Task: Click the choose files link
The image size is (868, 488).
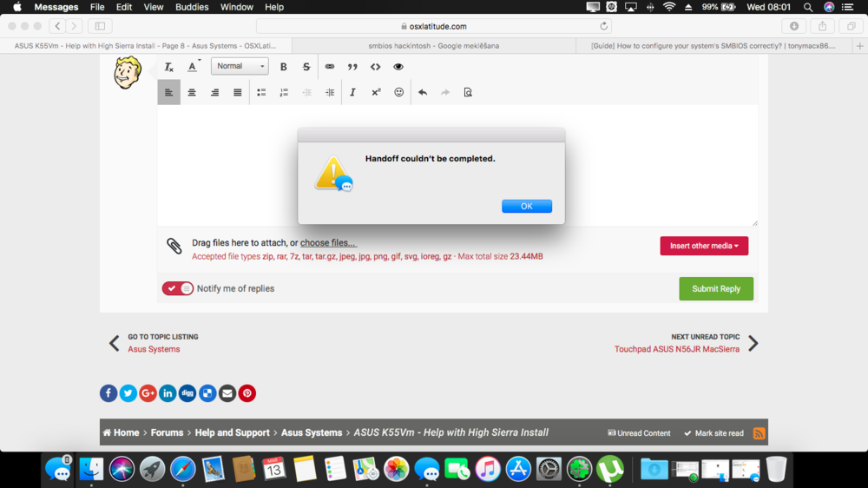Action: click(328, 243)
